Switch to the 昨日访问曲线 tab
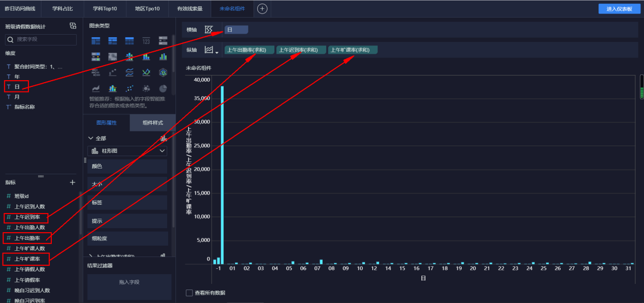 pyautogui.click(x=20, y=9)
